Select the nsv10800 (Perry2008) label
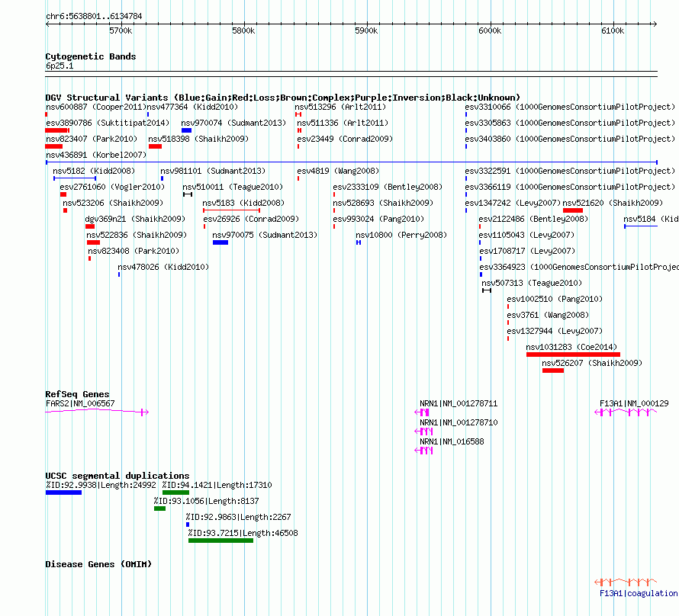The height and width of the screenshot is (616, 679). 401,235
